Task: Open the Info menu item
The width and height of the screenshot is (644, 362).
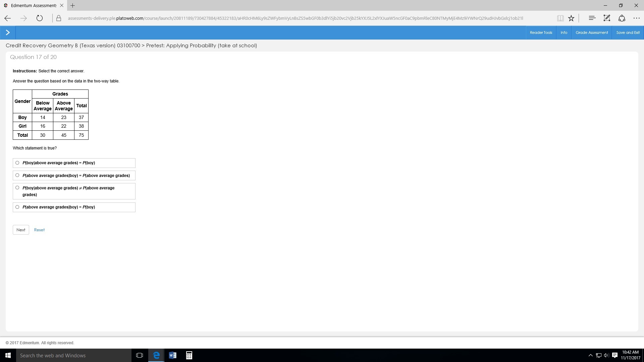Action: point(564,33)
